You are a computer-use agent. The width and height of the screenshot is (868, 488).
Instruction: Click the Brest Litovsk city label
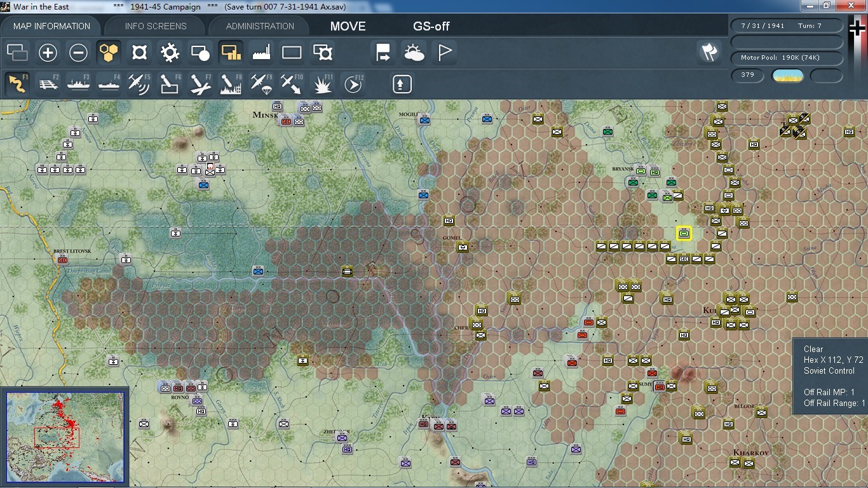tap(72, 251)
